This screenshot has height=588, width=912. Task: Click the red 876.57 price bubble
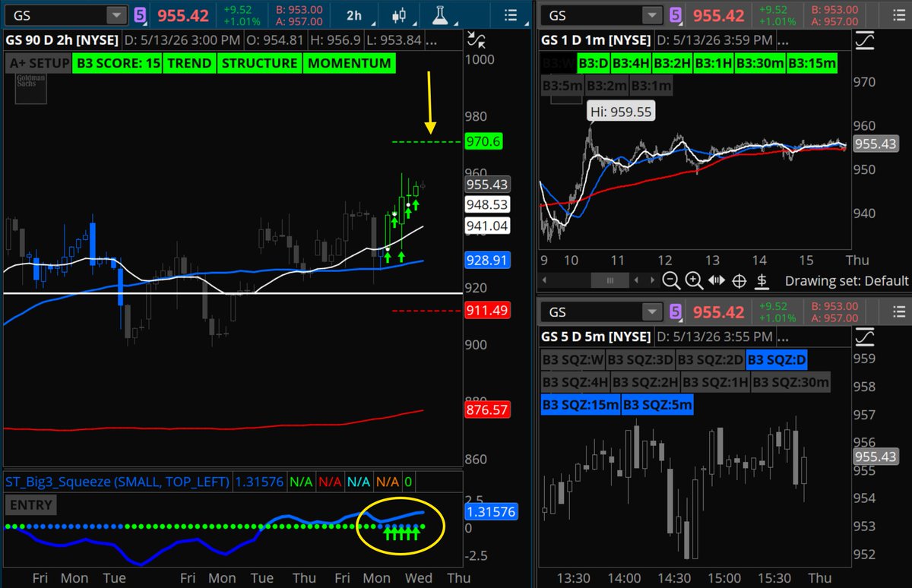488,410
